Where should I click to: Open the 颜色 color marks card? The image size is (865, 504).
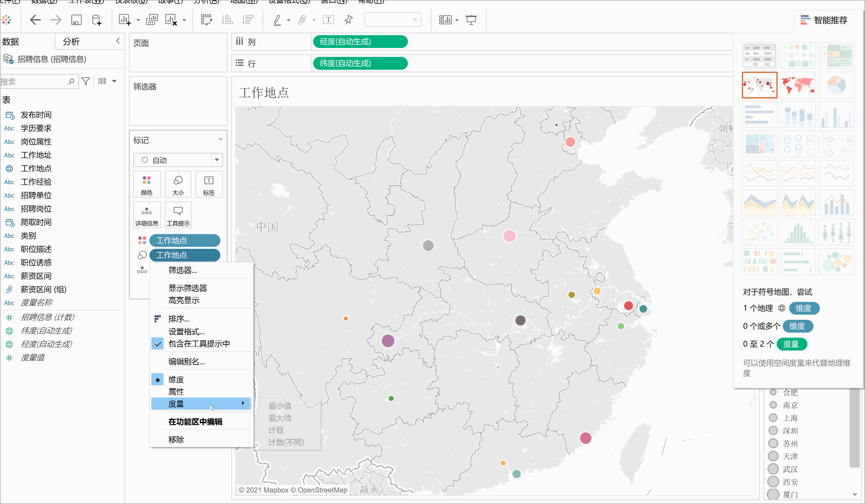(x=147, y=184)
